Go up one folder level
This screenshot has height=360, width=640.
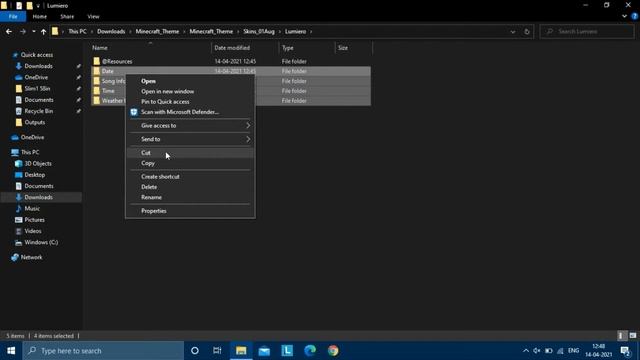[43, 31]
